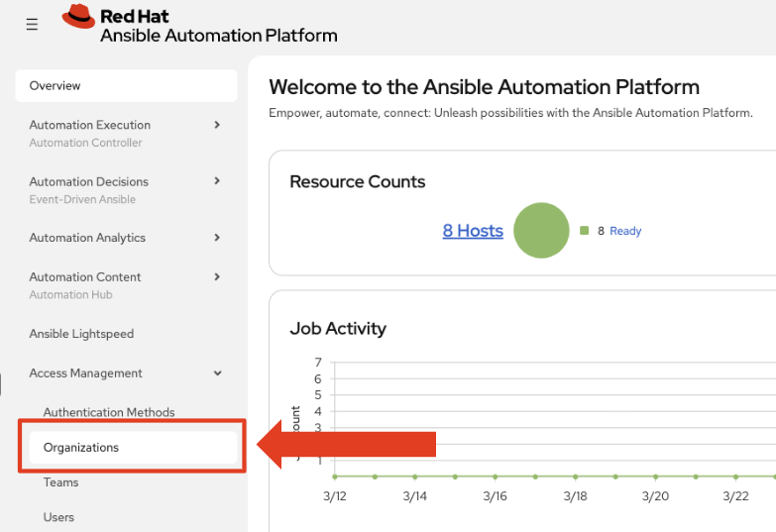Click the 3/18 data point on Job Activity chart
The height and width of the screenshot is (532, 776).
(x=576, y=477)
